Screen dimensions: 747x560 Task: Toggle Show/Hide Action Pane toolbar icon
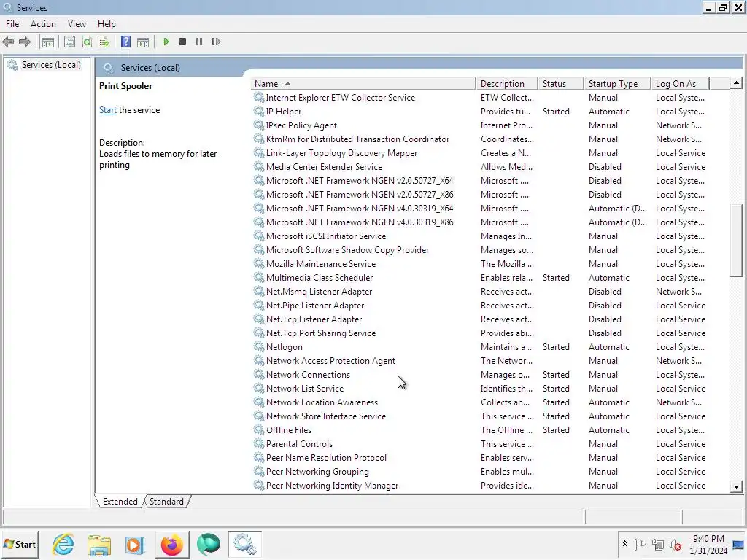(143, 42)
